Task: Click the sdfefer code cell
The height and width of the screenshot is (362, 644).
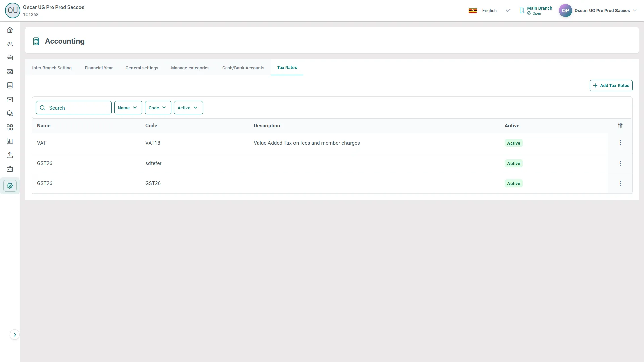Action: (x=153, y=163)
